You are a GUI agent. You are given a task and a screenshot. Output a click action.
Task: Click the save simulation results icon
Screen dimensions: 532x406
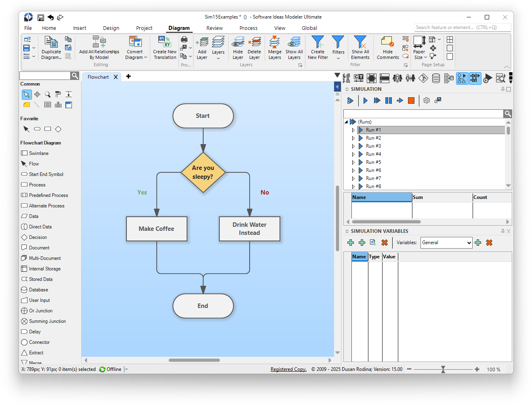pos(438,100)
